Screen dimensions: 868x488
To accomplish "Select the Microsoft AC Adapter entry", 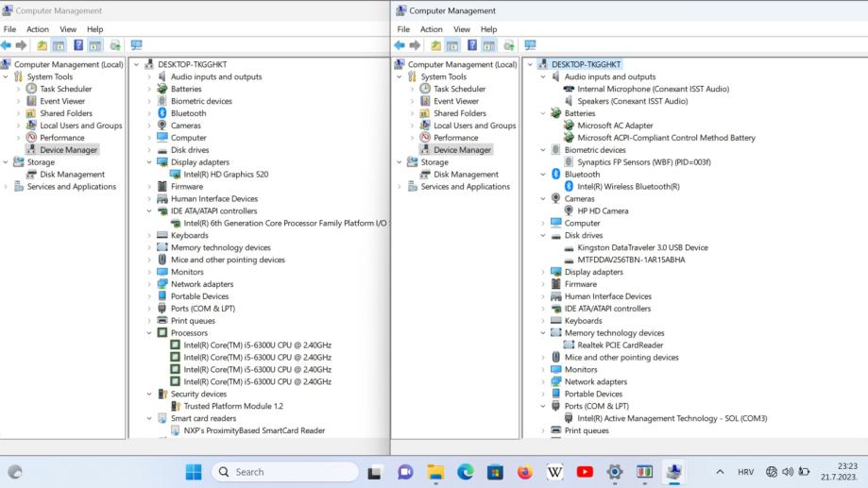I will pos(615,126).
